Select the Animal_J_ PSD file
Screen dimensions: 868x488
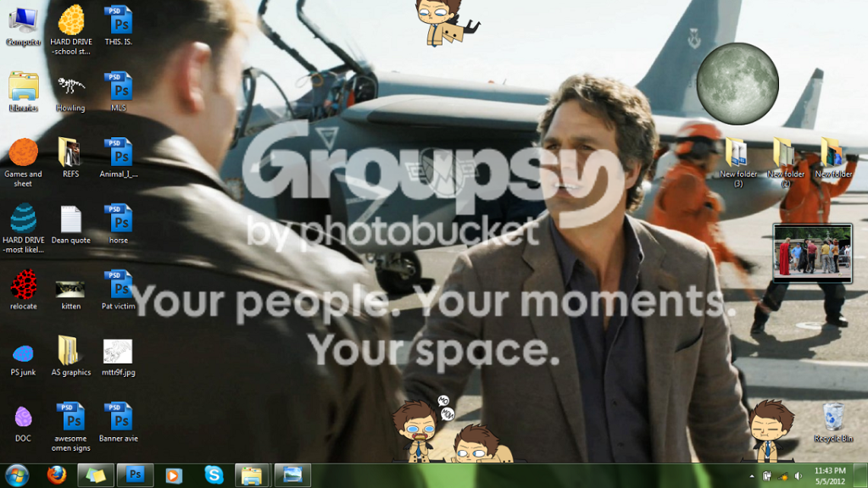(x=119, y=158)
